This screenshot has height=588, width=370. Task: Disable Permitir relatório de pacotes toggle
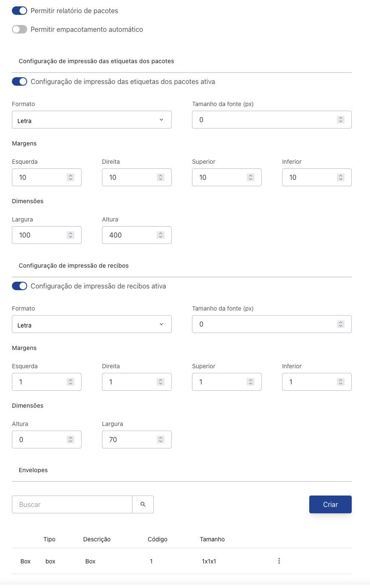pyautogui.click(x=20, y=11)
